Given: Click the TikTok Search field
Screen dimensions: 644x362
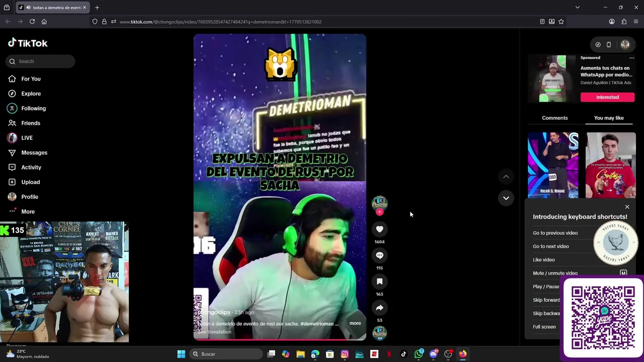Looking at the screenshot, I should (x=41, y=61).
